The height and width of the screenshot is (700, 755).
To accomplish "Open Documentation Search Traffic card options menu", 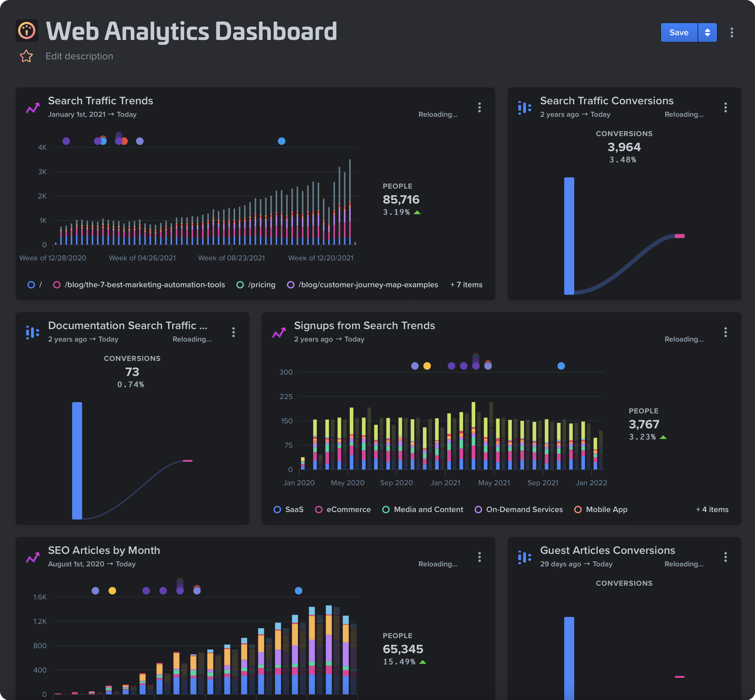I will pos(233,332).
